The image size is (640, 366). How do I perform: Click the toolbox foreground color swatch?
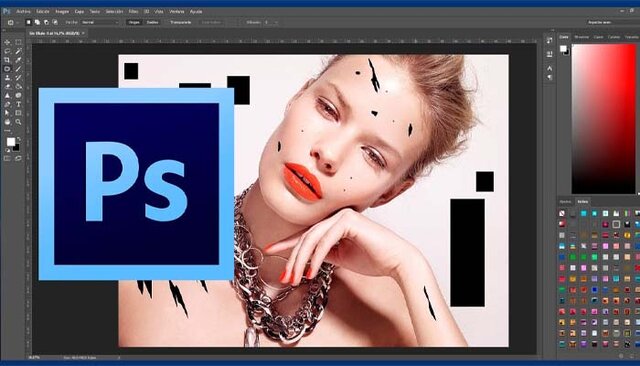(11, 142)
